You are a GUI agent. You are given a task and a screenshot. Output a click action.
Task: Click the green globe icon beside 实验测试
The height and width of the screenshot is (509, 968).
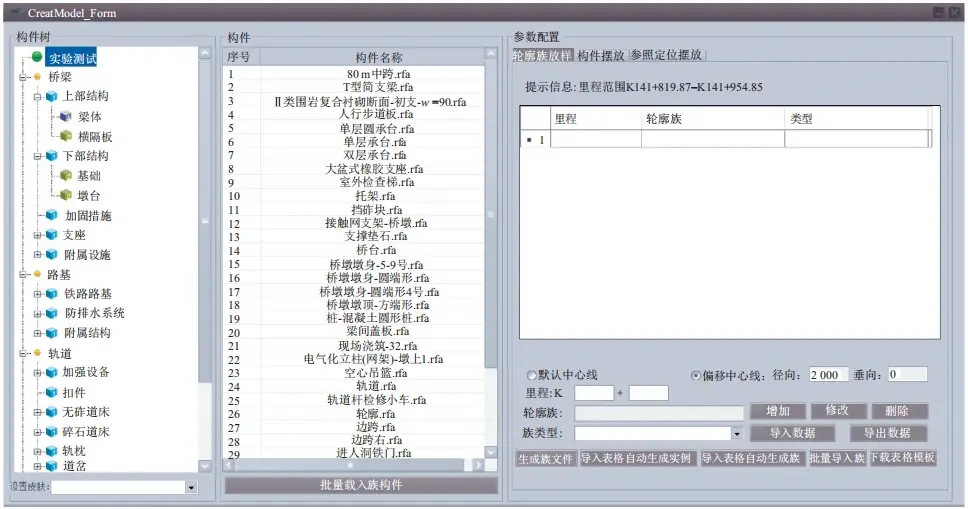click(37, 57)
